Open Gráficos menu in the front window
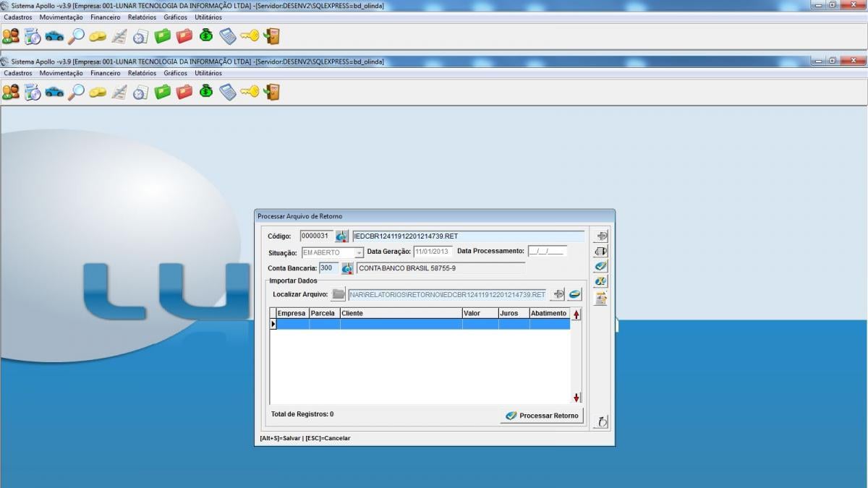Viewport: 868px width, 488px height. pyautogui.click(x=175, y=73)
